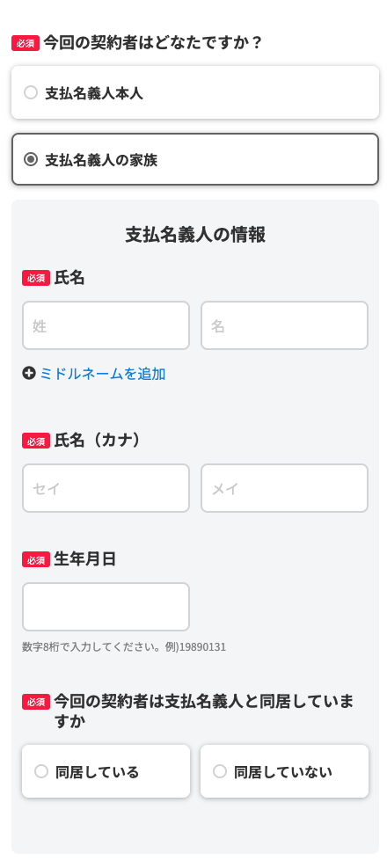Click the 今回の契約者はどなたですか？ question text
The height and width of the screenshot is (868, 387).
[x=152, y=43]
